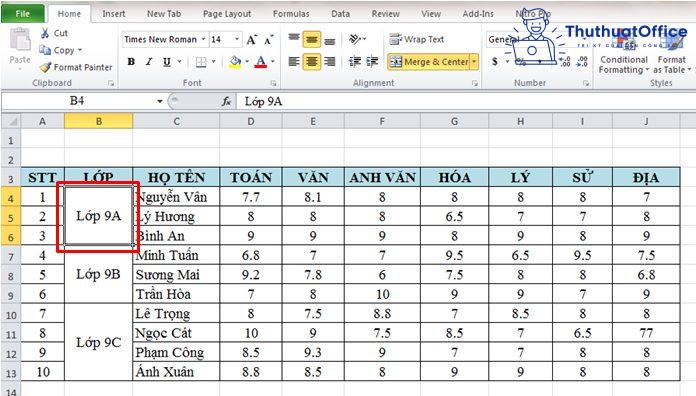Apply the Borders button
Screen dimensions: 696x396
[x=201, y=62]
